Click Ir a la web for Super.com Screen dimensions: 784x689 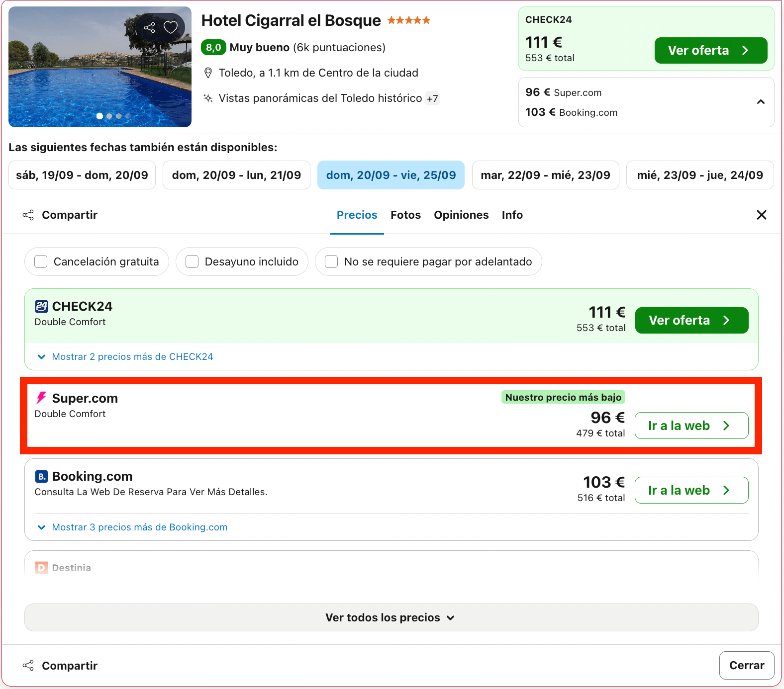pyautogui.click(x=691, y=426)
